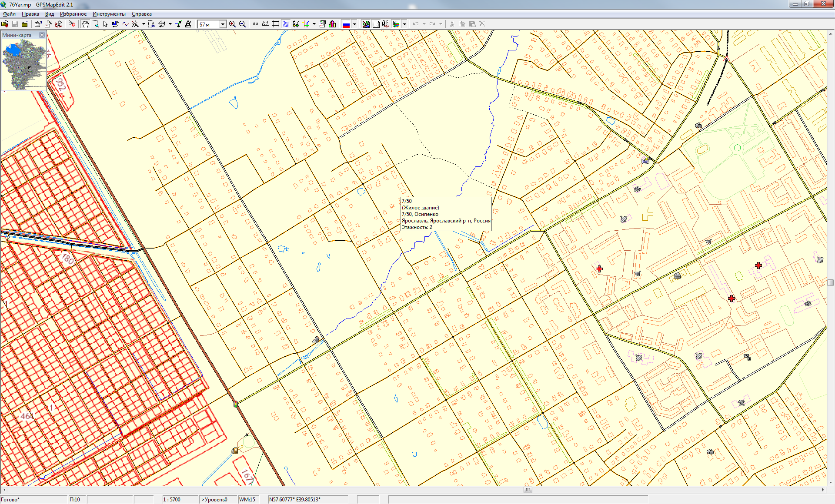
Task: Choose the trim scissors tool
Action: [x=151, y=24]
